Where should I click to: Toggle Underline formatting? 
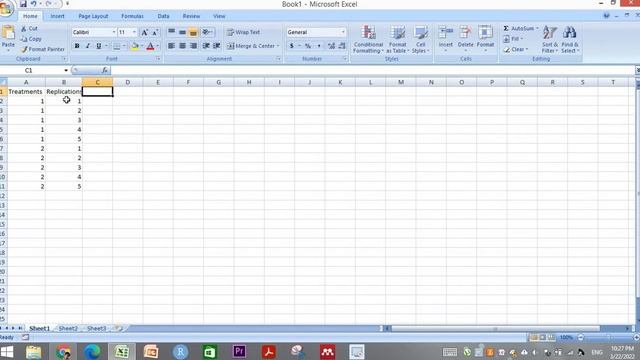point(98,46)
